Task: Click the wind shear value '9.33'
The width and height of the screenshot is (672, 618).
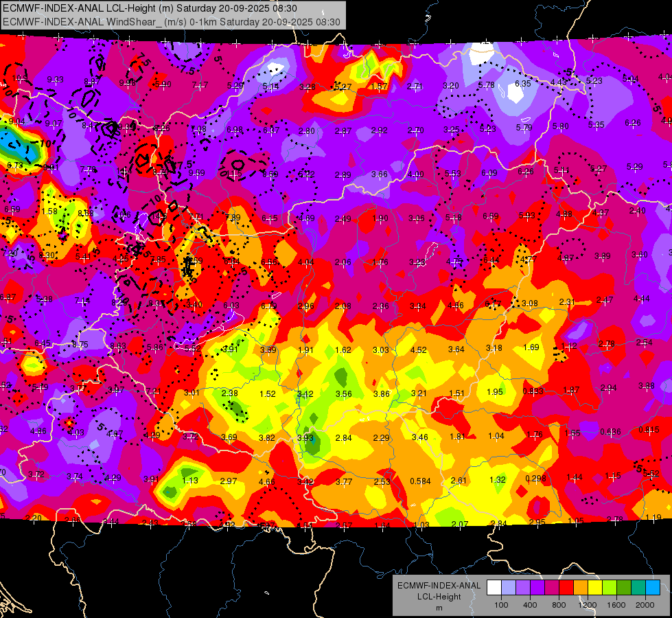Action: (x=56, y=80)
